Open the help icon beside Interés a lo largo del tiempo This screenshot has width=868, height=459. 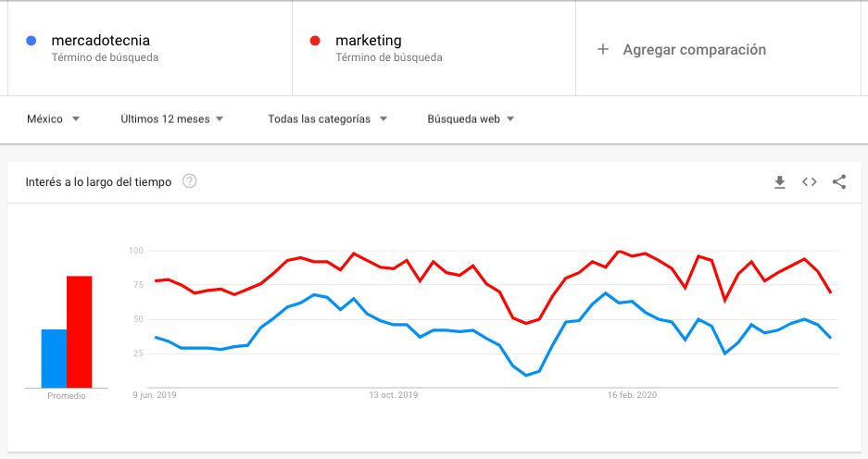pyautogui.click(x=190, y=181)
